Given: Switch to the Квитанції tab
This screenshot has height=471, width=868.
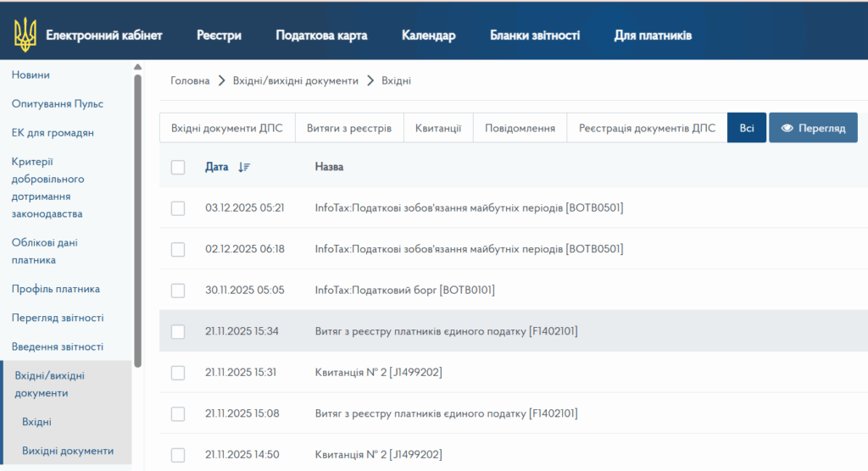Looking at the screenshot, I should (437, 128).
